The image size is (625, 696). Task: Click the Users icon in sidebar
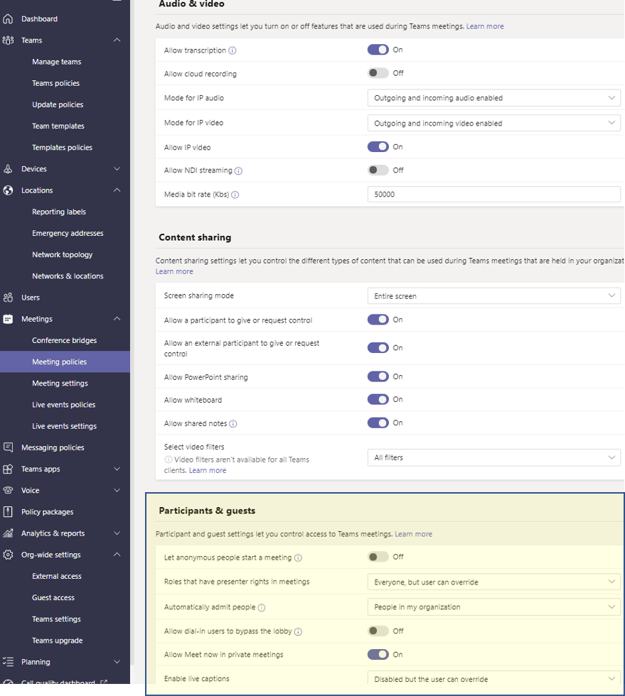pyautogui.click(x=8, y=297)
